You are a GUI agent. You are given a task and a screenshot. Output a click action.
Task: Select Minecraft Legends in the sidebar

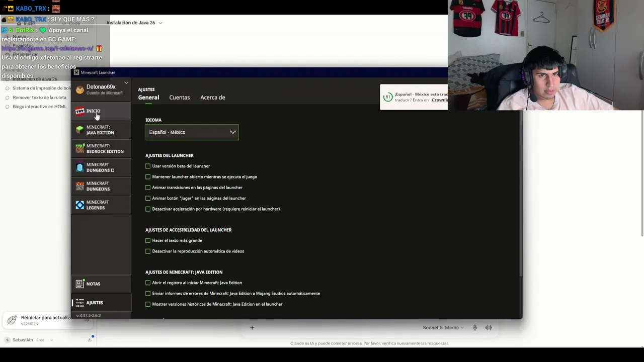pos(101,205)
